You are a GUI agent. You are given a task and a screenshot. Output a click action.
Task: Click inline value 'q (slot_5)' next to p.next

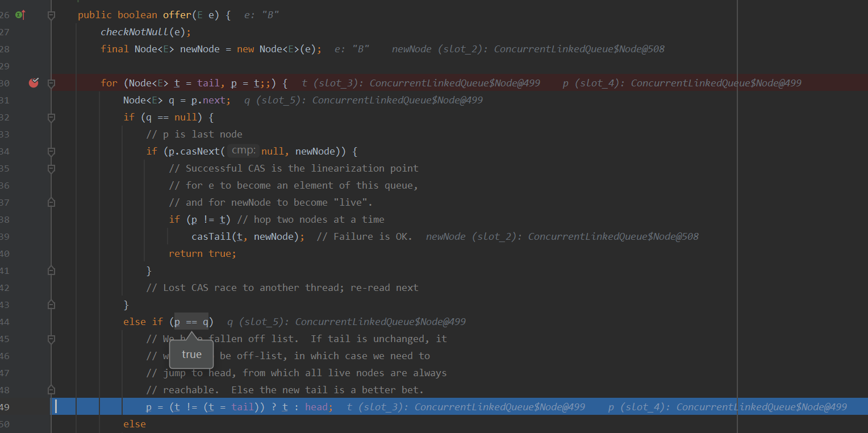coord(363,100)
